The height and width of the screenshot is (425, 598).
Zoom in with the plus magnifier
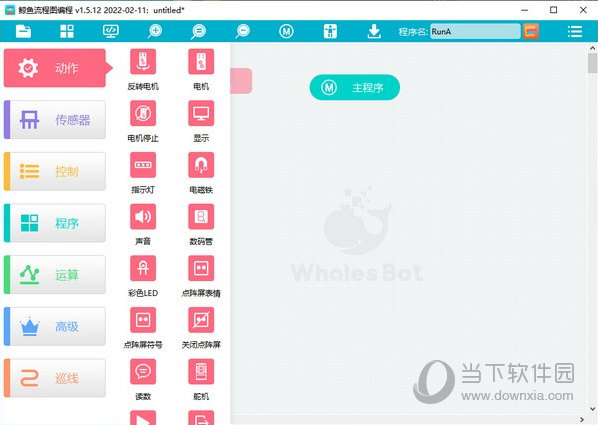tap(155, 31)
